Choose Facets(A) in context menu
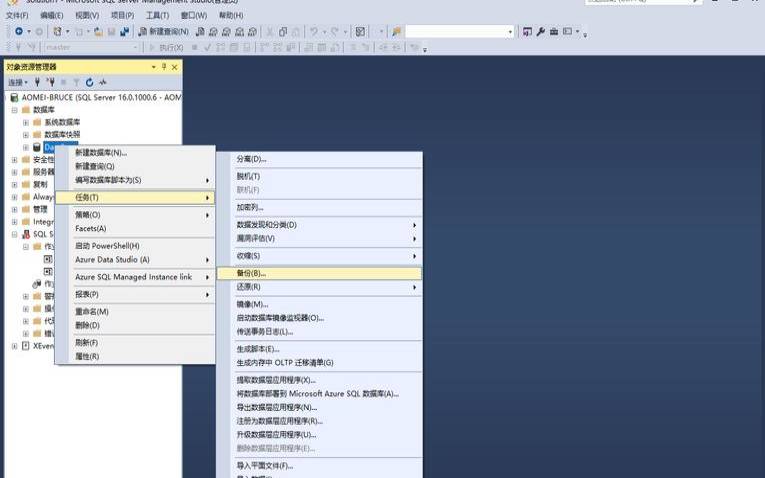Screen dimensions: 765x478 (136, 228)
